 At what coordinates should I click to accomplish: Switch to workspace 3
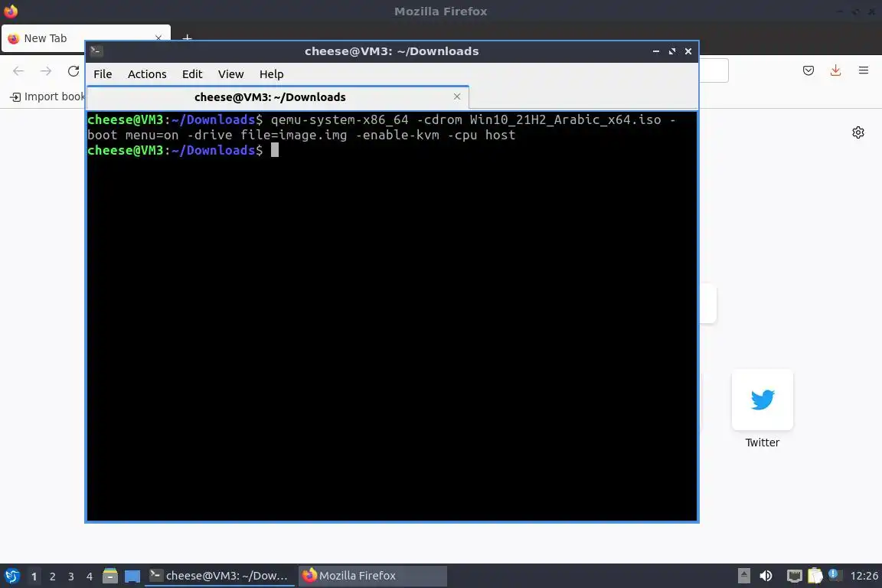click(71, 577)
